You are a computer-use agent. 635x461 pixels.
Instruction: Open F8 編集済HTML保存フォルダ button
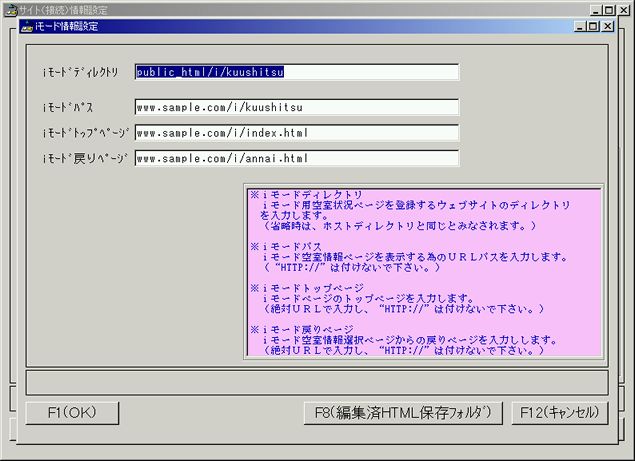(x=403, y=413)
